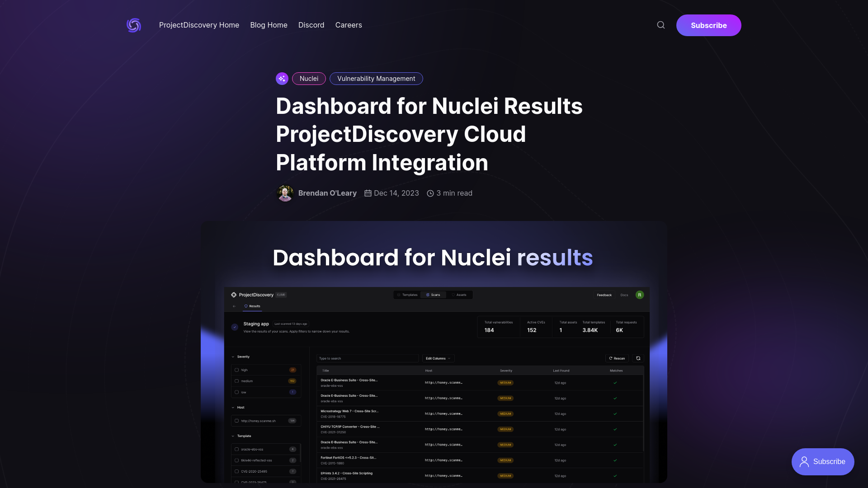Toggle the oracle-ebx-xss template checkbox
868x488 pixels.
click(x=237, y=449)
